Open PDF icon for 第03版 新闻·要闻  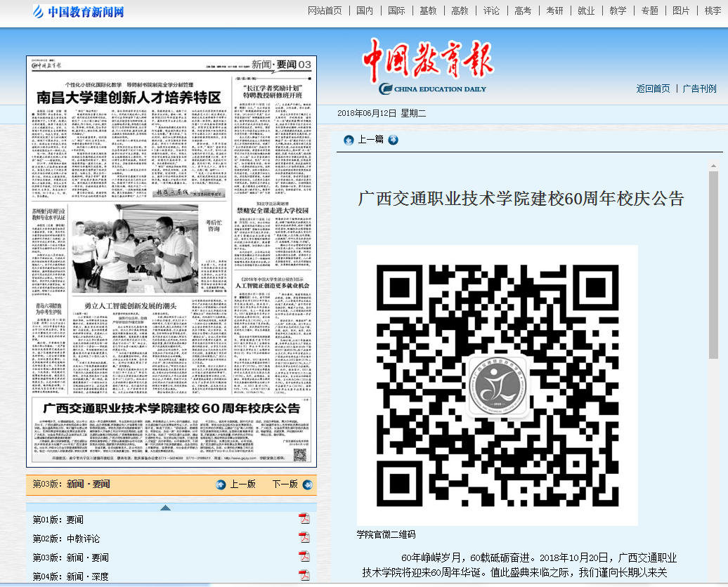[x=304, y=557]
